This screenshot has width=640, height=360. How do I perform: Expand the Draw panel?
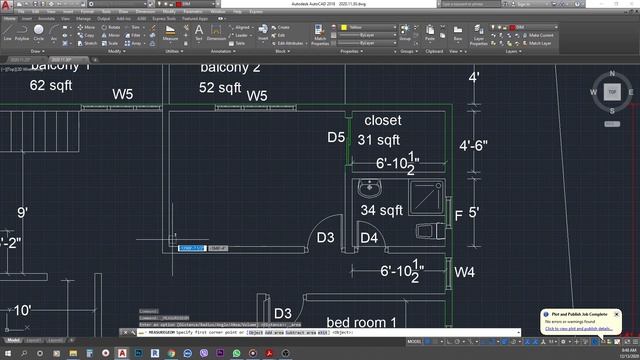[38, 51]
